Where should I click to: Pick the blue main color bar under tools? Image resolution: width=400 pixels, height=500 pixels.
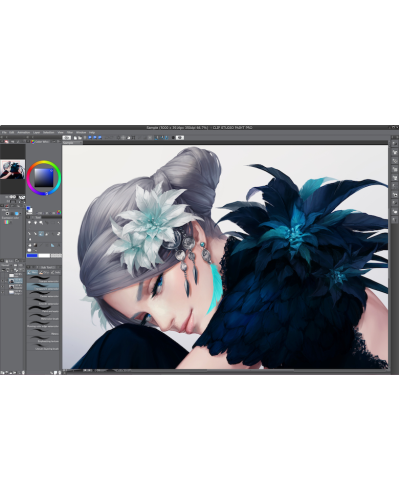[32, 256]
